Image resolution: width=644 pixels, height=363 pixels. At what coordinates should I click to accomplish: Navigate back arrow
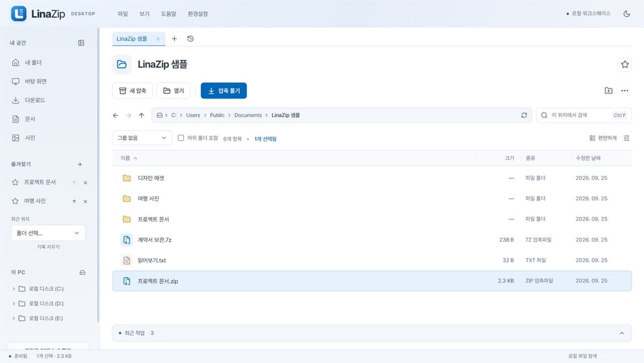(116, 115)
